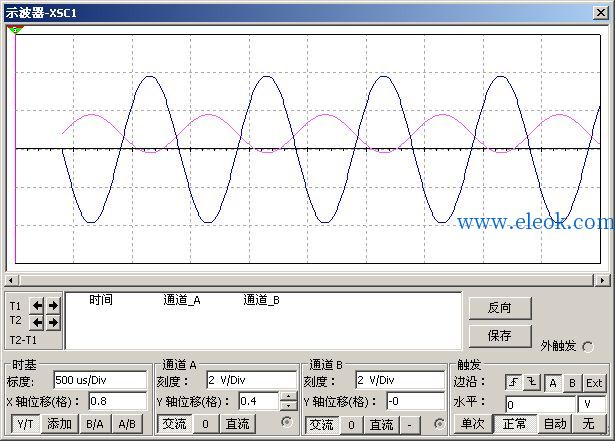This screenshot has width=615, height=441.
Task: Select trigger source B
Action: 572,383
